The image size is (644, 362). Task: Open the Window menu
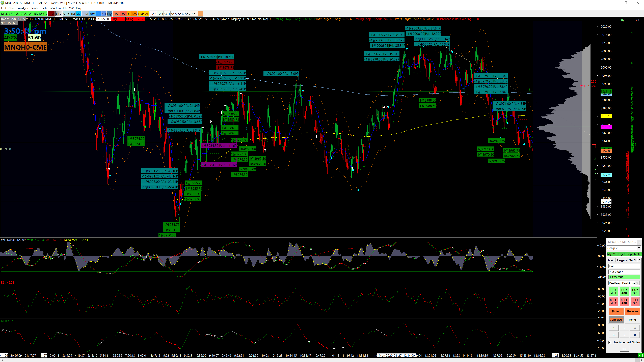(x=55, y=8)
